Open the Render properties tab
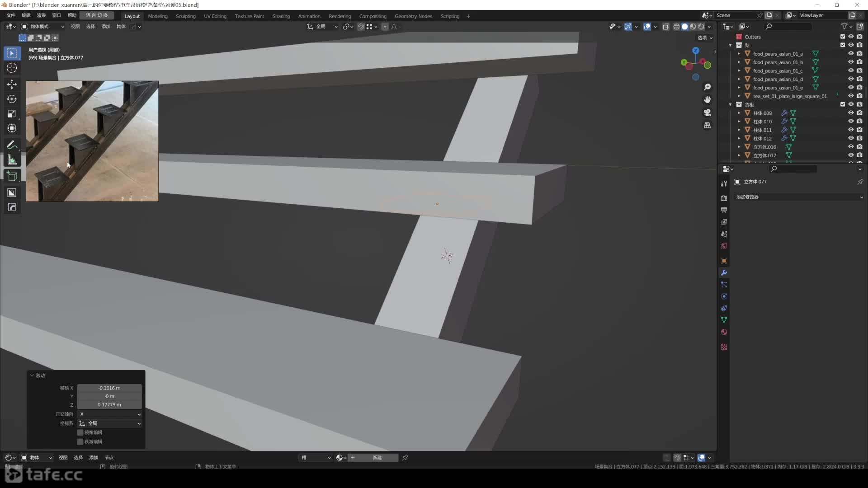Viewport: 868px width, 488px height. (724, 198)
